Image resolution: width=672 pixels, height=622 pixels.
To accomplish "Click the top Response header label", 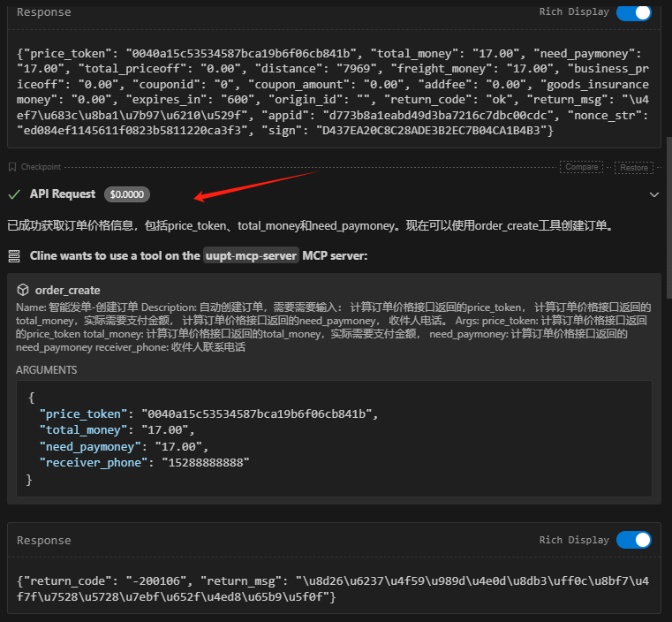I will point(44,12).
